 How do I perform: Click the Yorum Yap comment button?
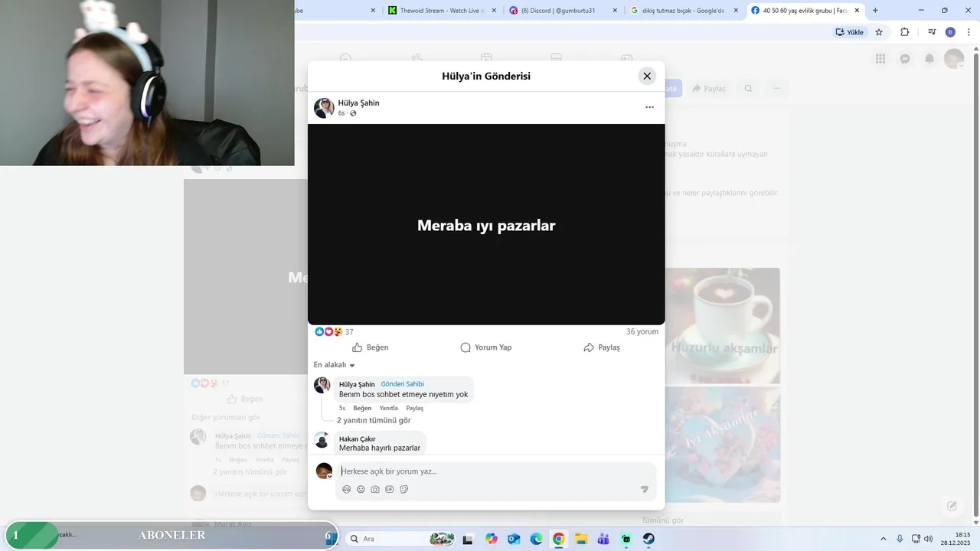486,347
